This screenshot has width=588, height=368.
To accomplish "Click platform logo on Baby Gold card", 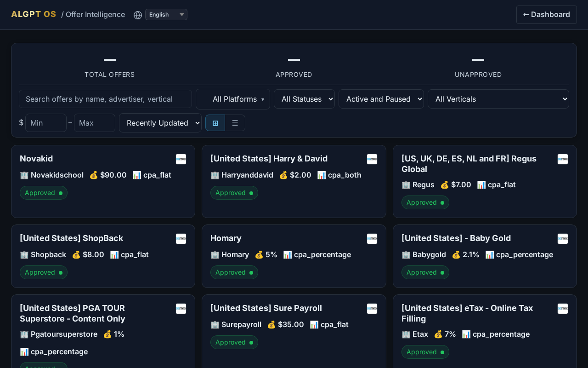I will [x=563, y=239].
